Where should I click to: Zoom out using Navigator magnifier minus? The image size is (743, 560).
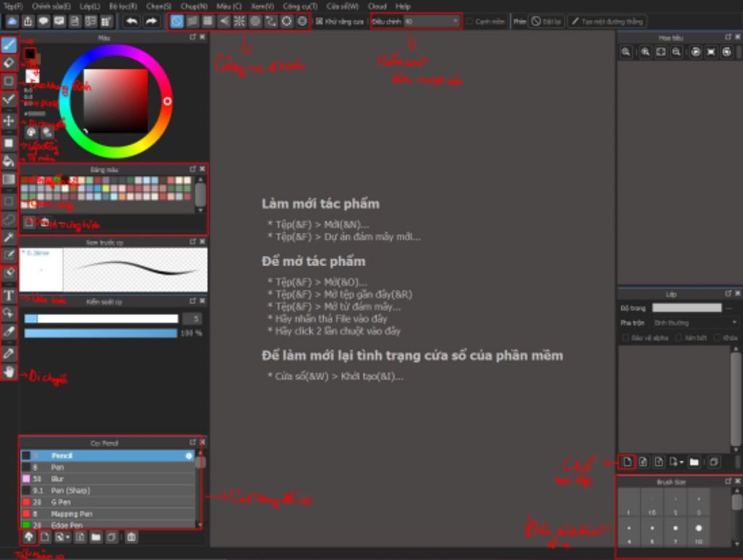click(x=676, y=52)
